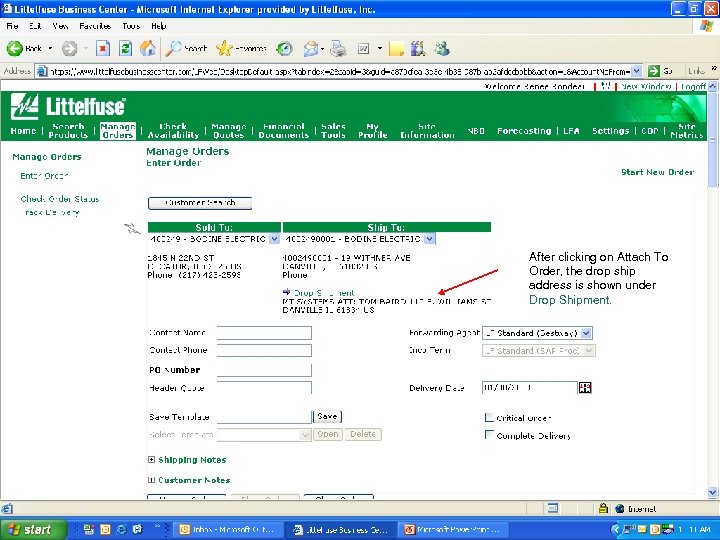Click the Track Delivery sidebar link

pyautogui.click(x=52, y=212)
